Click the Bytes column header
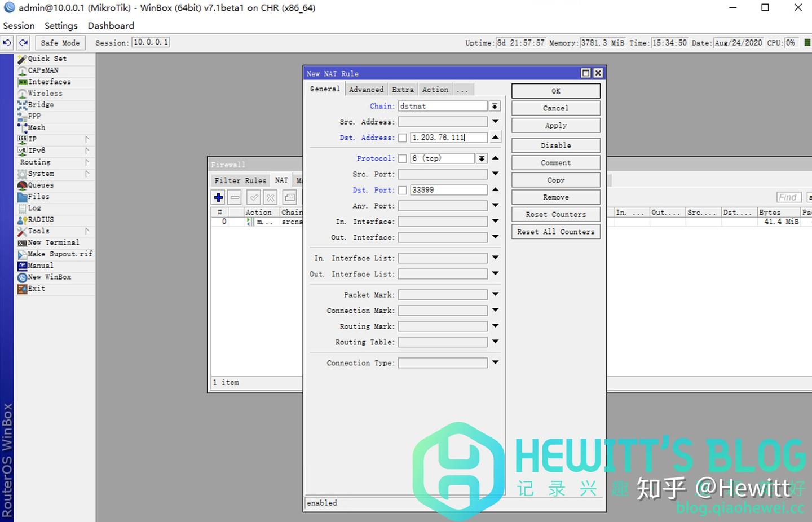 click(779, 213)
